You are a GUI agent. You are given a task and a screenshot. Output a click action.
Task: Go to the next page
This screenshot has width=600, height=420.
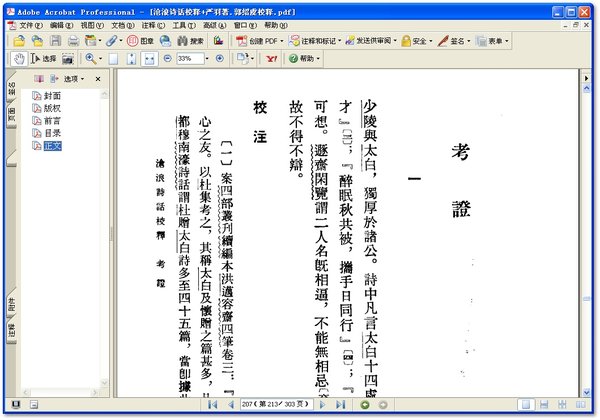click(323, 405)
